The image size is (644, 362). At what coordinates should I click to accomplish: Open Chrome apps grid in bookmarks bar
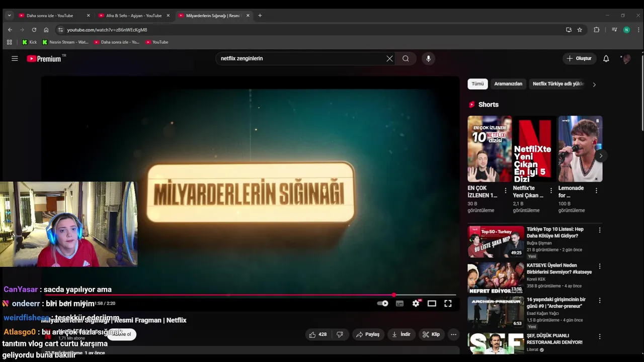click(x=9, y=42)
